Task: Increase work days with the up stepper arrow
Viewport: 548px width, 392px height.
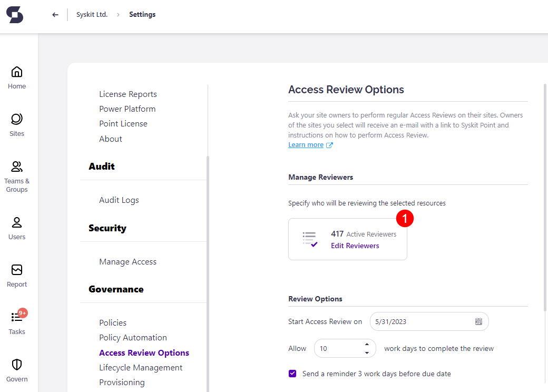Action: (x=367, y=344)
